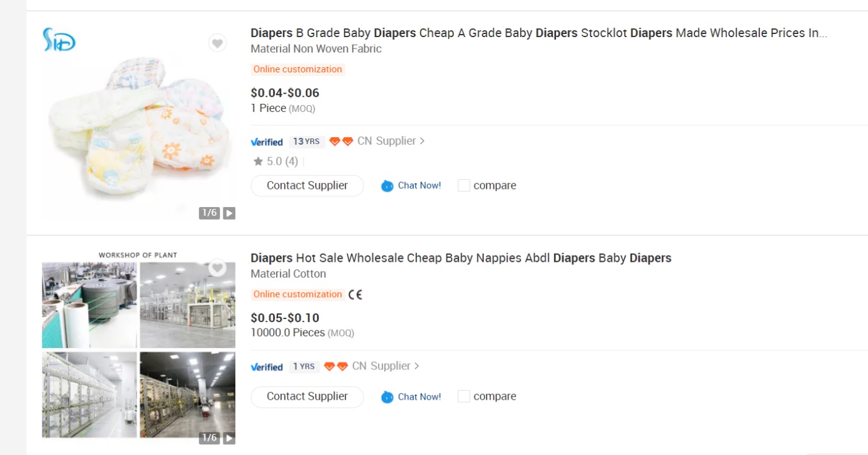Screen dimensions: 868x455
Task: Click Verified badge on second listing
Action: (267, 367)
